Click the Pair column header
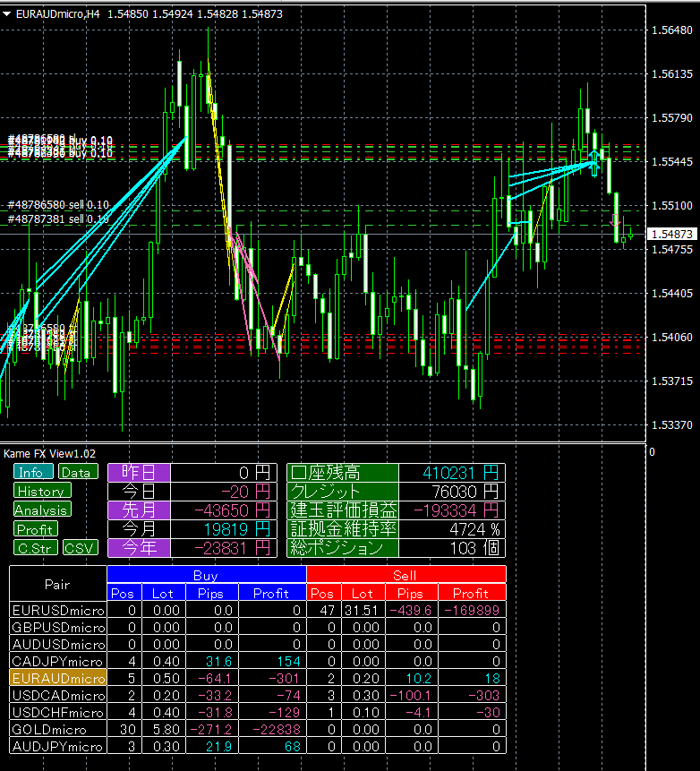The width and height of the screenshot is (700, 771). click(58, 584)
